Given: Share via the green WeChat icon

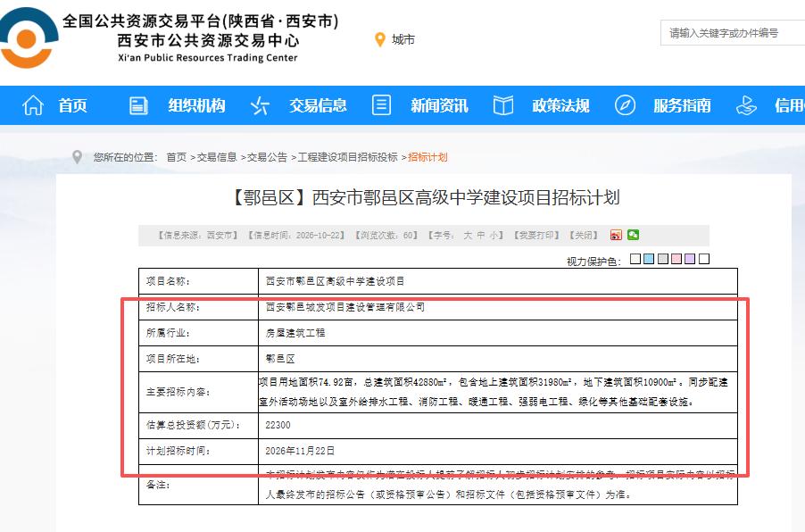Looking at the screenshot, I should click(x=633, y=235).
